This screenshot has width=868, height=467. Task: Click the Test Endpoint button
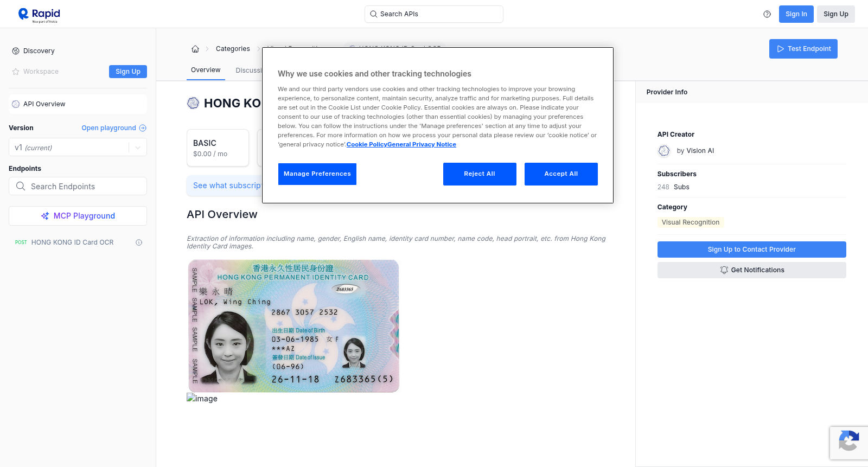tap(803, 49)
